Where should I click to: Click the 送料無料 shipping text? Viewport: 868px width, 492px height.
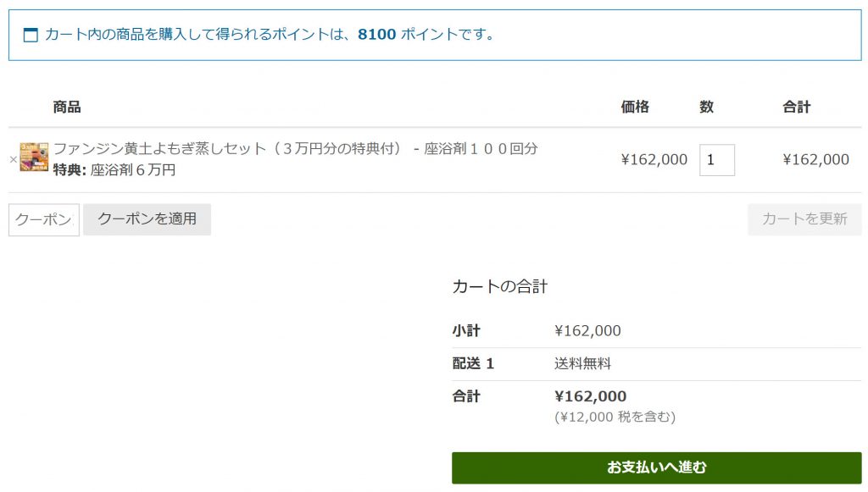[x=582, y=364]
